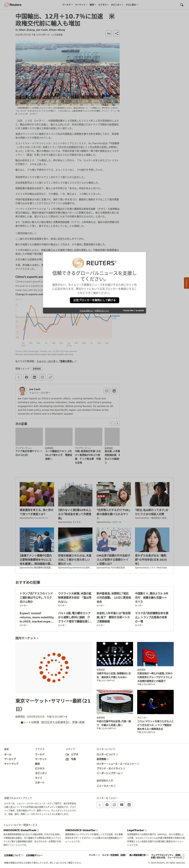Open the article share icon button
Viewport: 189px width, 868px height.
pyautogui.click(x=116, y=33)
